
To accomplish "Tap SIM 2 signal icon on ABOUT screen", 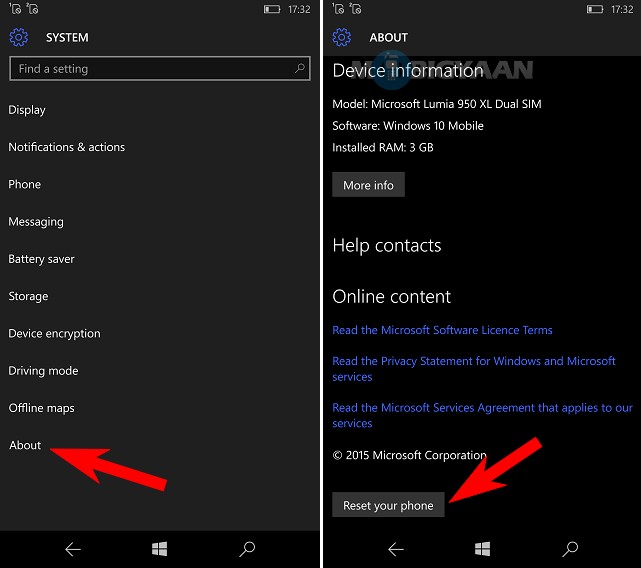I will (x=355, y=9).
